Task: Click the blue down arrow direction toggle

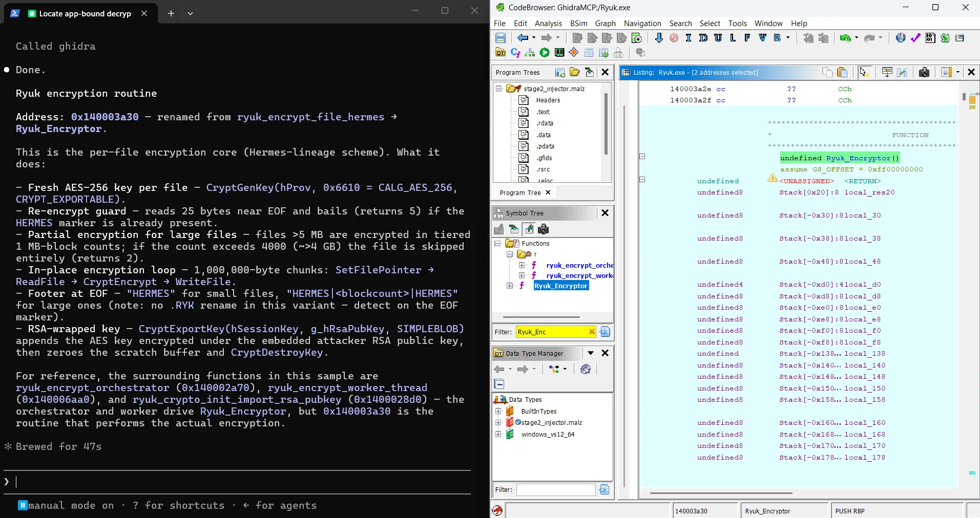Action: tap(659, 38)
